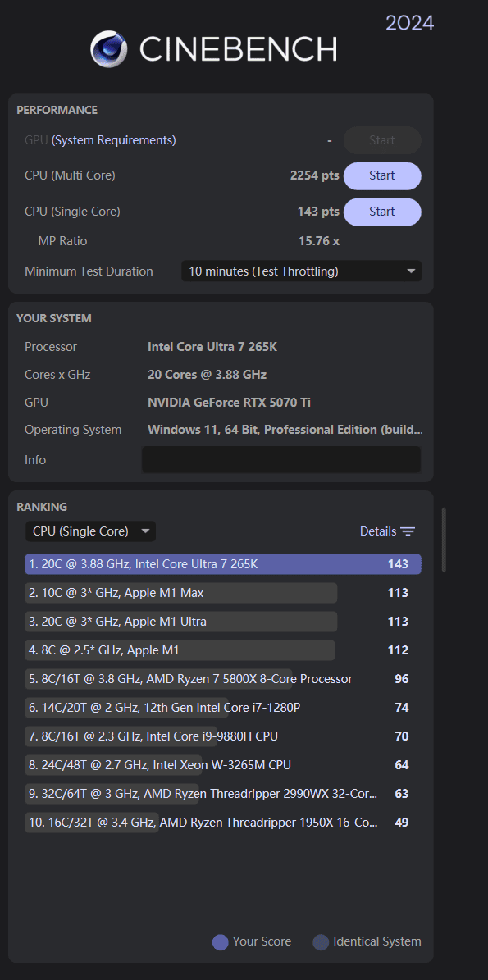Click into the Info text field

tap(281, 459)
